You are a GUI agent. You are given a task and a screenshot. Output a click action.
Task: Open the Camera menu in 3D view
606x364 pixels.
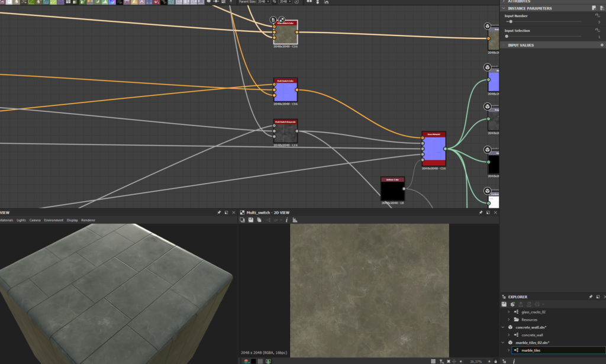click(x=35, y=220)
